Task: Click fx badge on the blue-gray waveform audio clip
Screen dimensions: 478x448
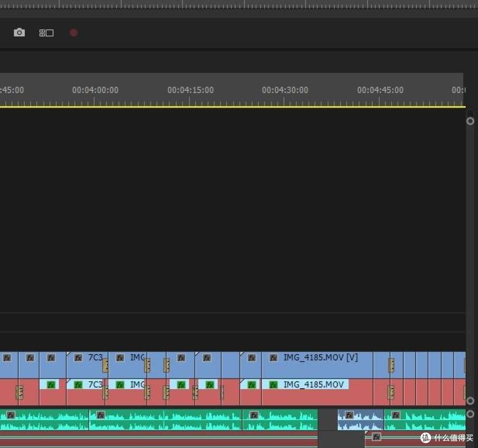Action: (x=349, y=415)
